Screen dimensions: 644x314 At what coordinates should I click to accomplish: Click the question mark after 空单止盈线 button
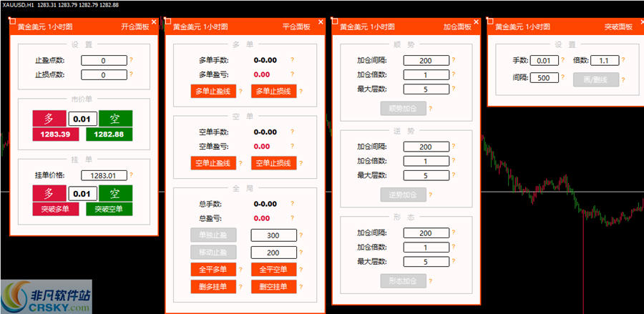pyautogui.click(x=240, y=163)
